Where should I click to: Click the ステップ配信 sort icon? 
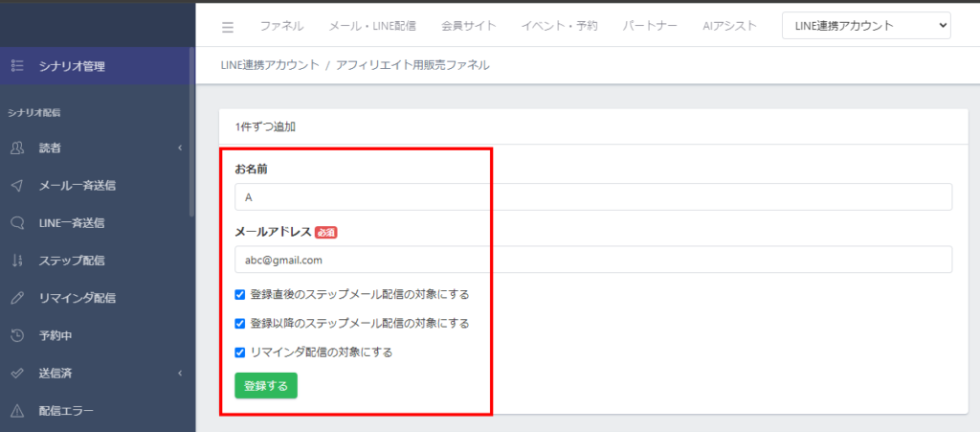click(16, 260)
